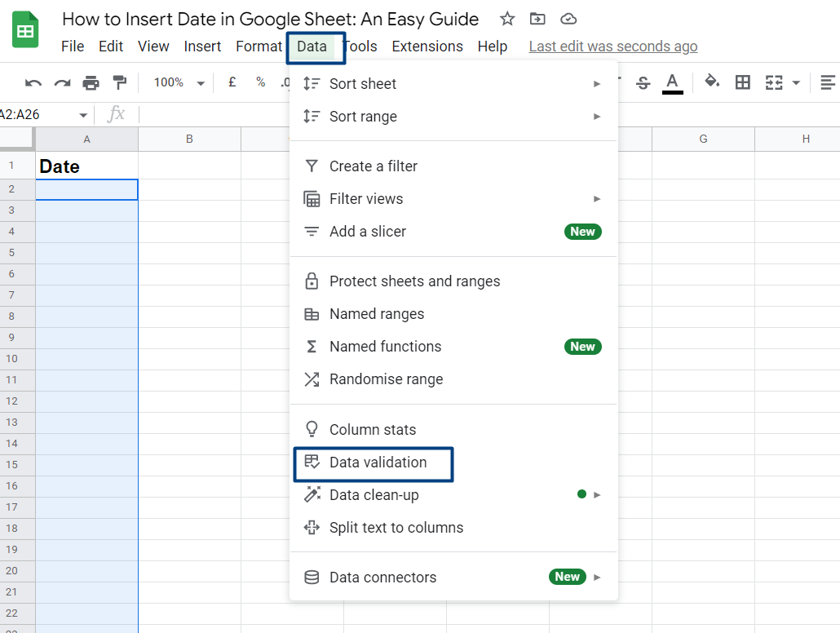Open the fill colour picker
The width and height of the screenshot is (840, 633).
click(712, 82)
